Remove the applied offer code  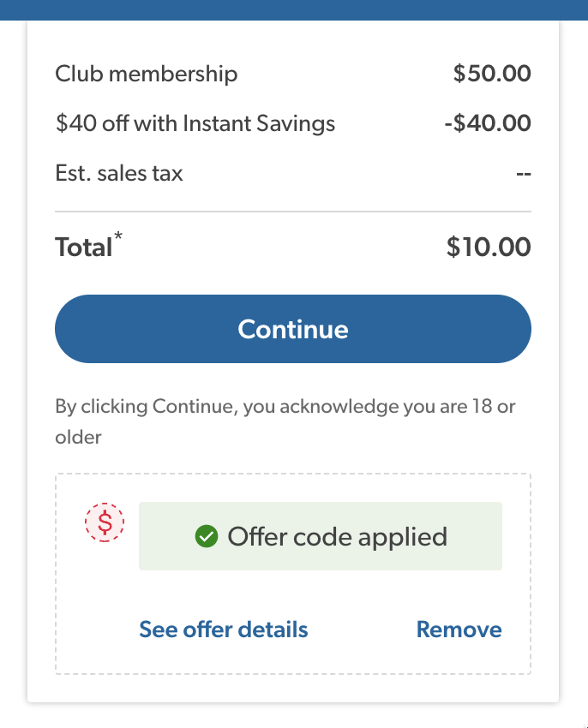[x=459, y=630]
